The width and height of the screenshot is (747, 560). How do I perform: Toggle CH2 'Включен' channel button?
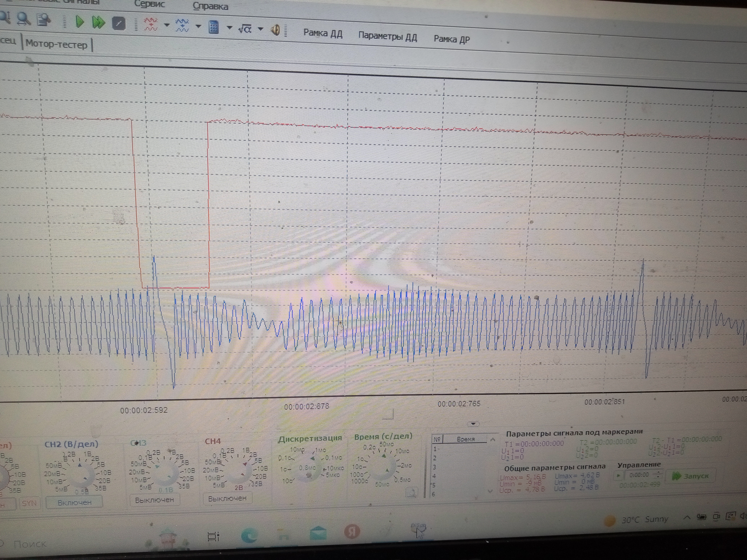point(74,503)
